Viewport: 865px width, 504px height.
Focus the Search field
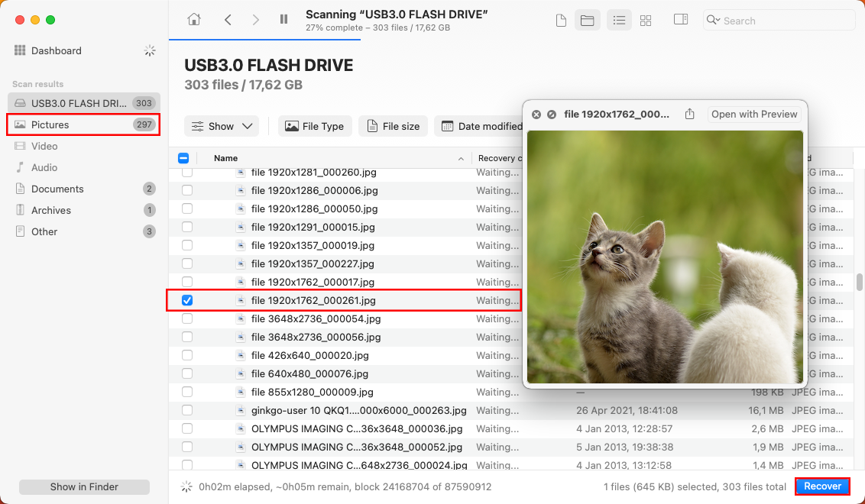[779, 21]
